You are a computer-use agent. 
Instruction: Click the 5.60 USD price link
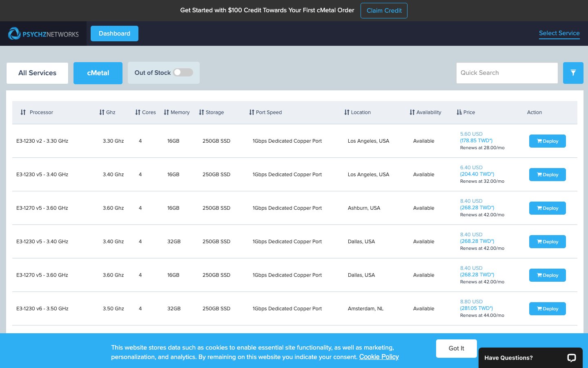pos(471,134)
